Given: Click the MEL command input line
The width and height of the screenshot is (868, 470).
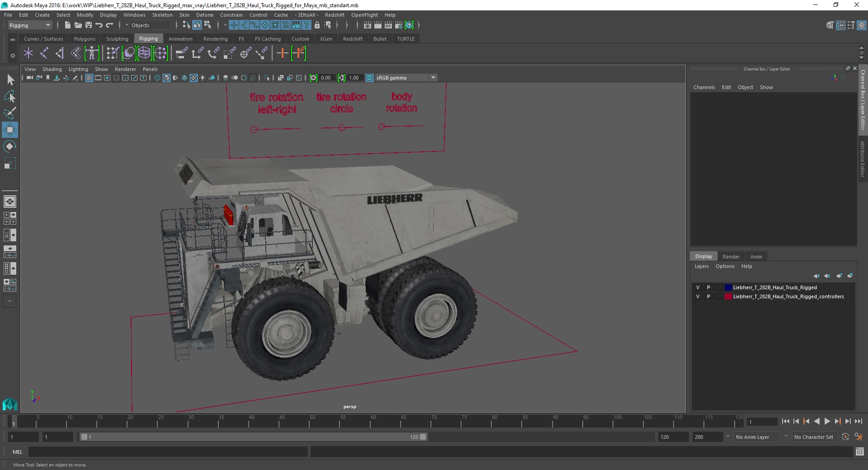Looking at the screenshot, I should click(x=168, y=452).
